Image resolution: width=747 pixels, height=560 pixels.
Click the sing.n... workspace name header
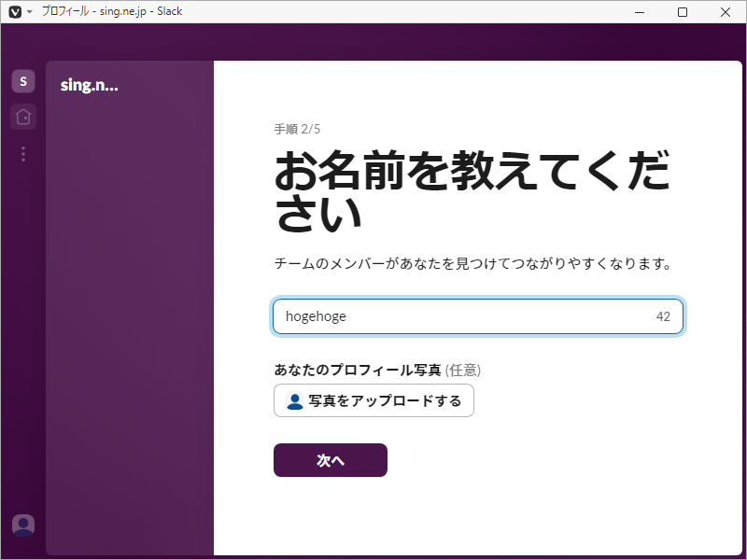89,85
